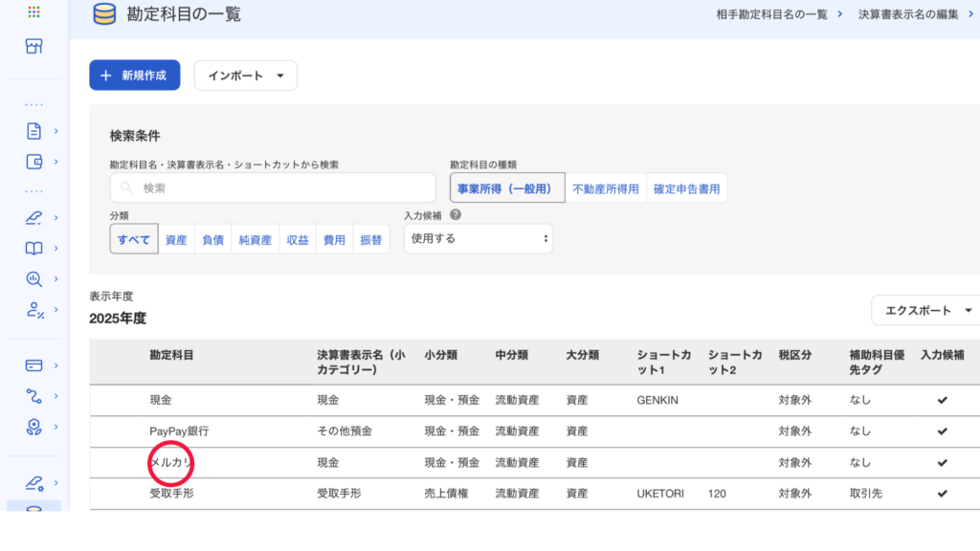
Task: Open the document icon in sidebar
Action: pyautogui.click(x=33, y=131)
